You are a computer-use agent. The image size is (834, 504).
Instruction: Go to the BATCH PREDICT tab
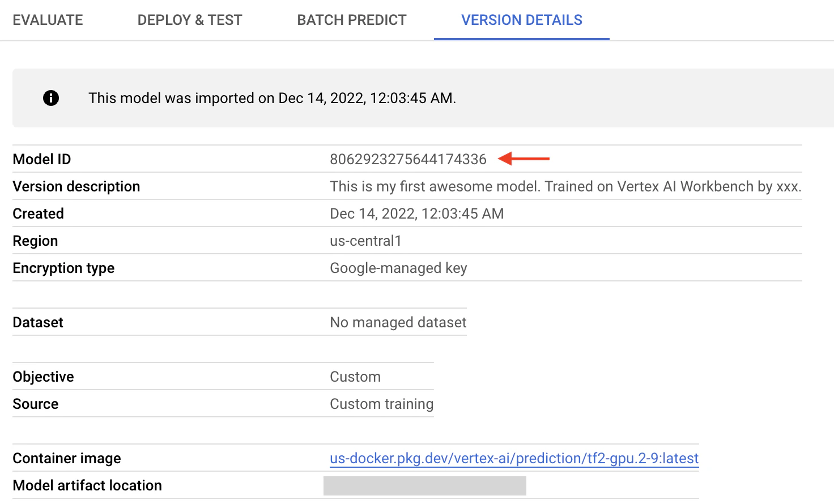click(352, 20)
